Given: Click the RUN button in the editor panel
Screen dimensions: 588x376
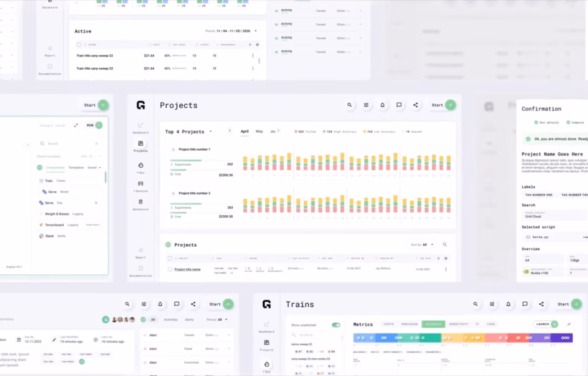Looking at the screenshot, I should point(94,125).
